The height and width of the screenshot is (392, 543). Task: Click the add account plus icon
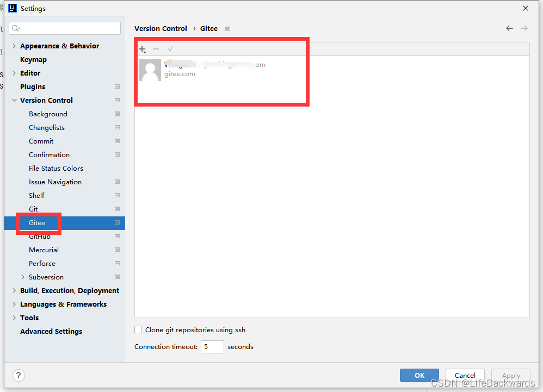(x=143, y=49)
